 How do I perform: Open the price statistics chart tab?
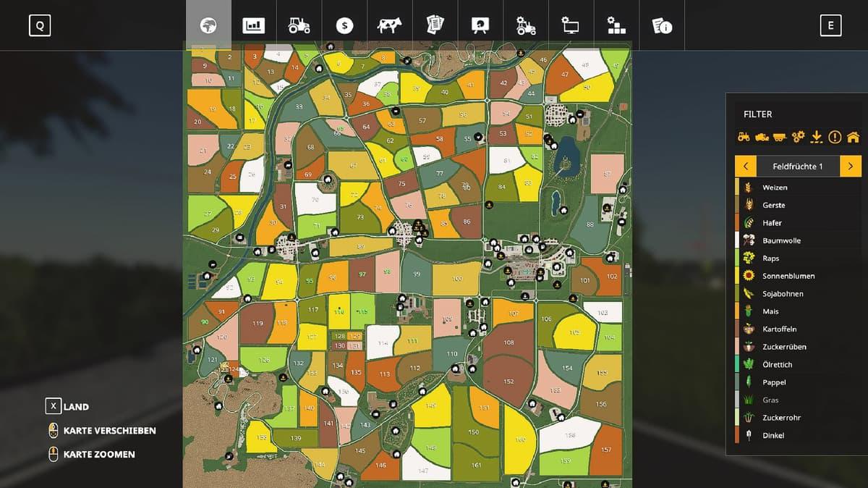pyautogui.click(x=253, y=26)
